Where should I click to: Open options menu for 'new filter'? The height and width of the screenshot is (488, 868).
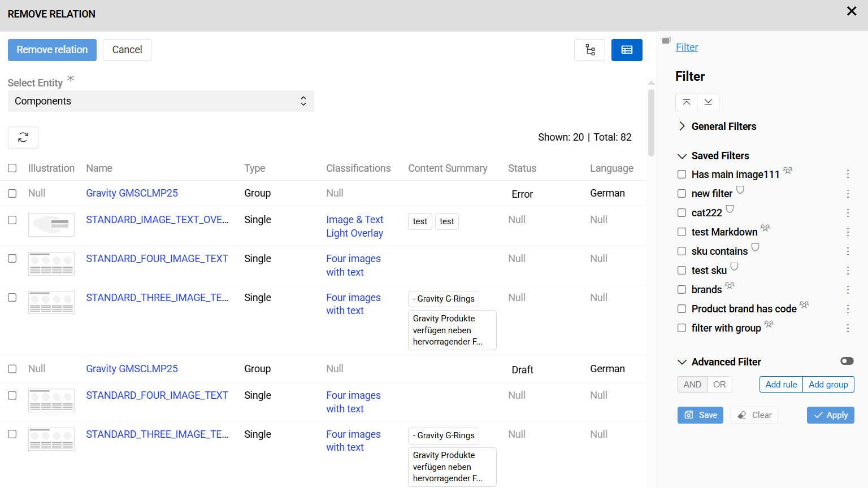coord(848,194)
